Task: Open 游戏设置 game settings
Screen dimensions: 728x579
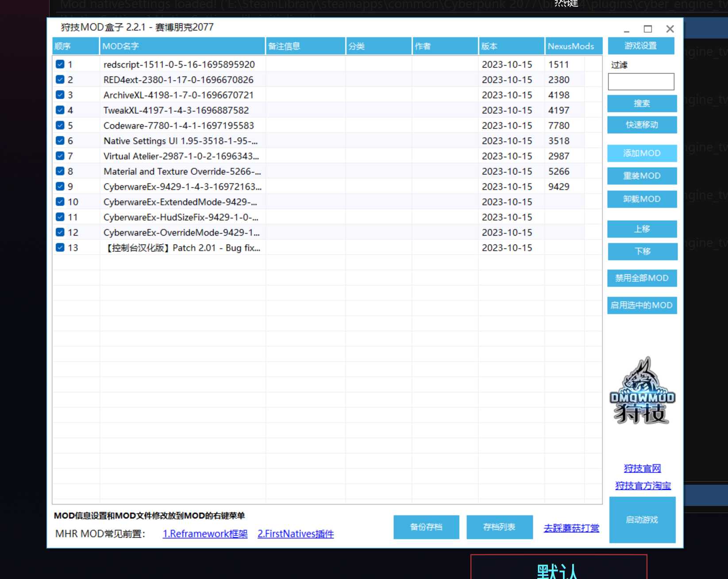Action: click(641, 46)
